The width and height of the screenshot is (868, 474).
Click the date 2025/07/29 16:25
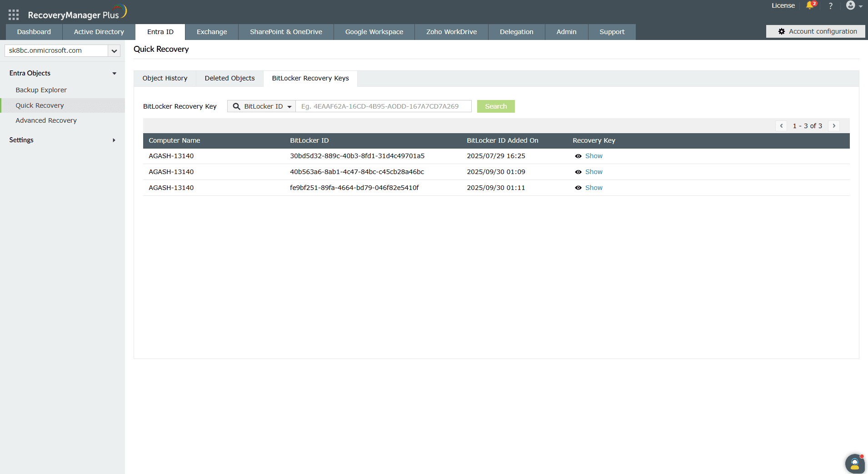[x=496, y=156]
